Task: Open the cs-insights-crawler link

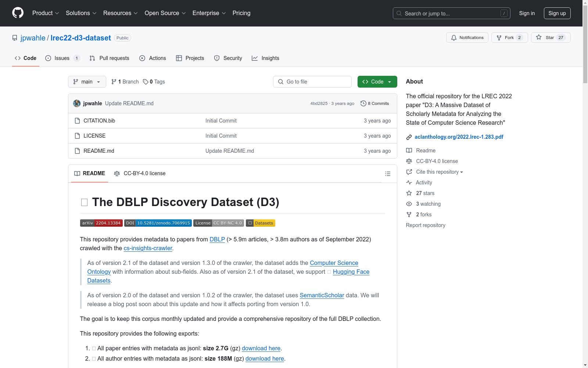Action: click(x=148, y=248)
